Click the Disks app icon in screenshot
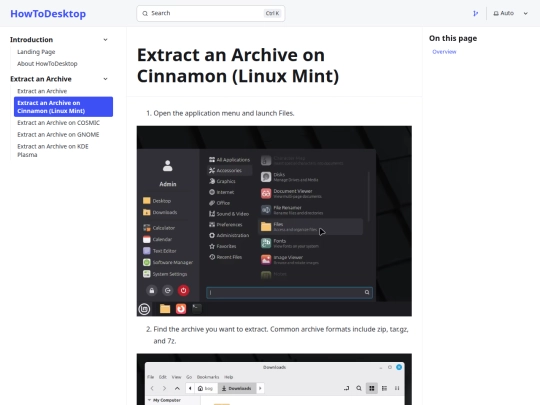The image size is (540, 405). 266,177
